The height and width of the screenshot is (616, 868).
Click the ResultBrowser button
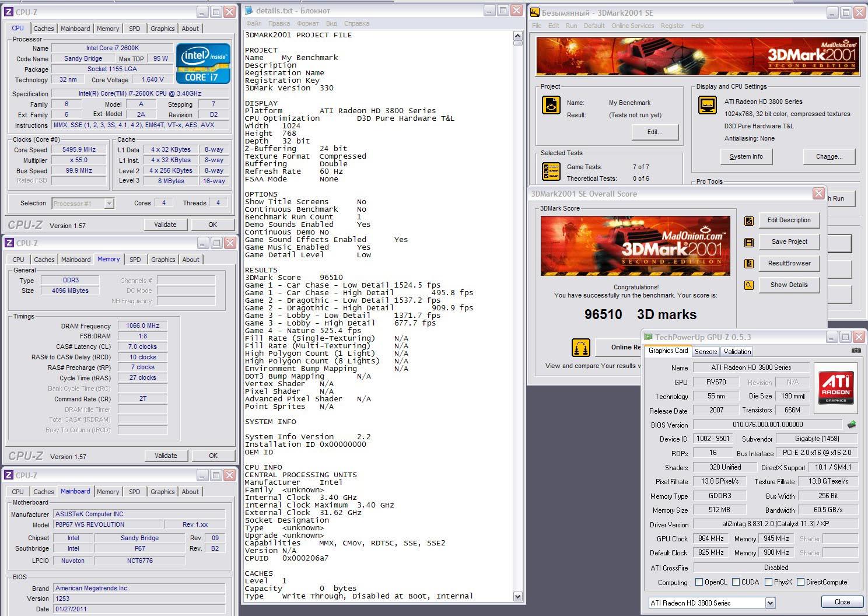(x=789, y=263)
